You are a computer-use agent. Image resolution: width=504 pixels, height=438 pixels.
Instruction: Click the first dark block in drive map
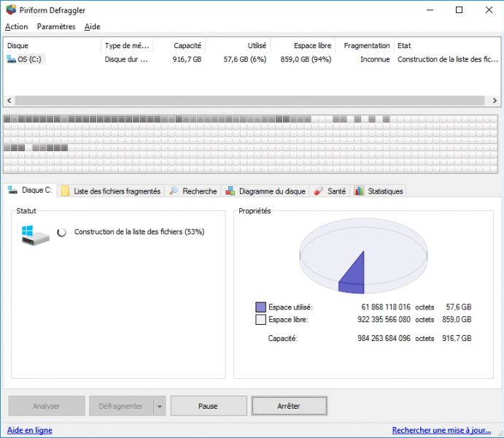7,119
